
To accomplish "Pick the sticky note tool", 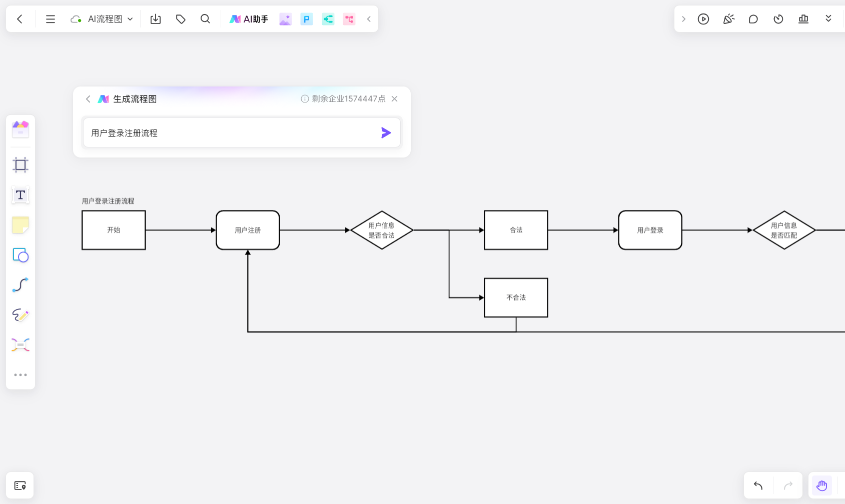I will pos(21,225).
